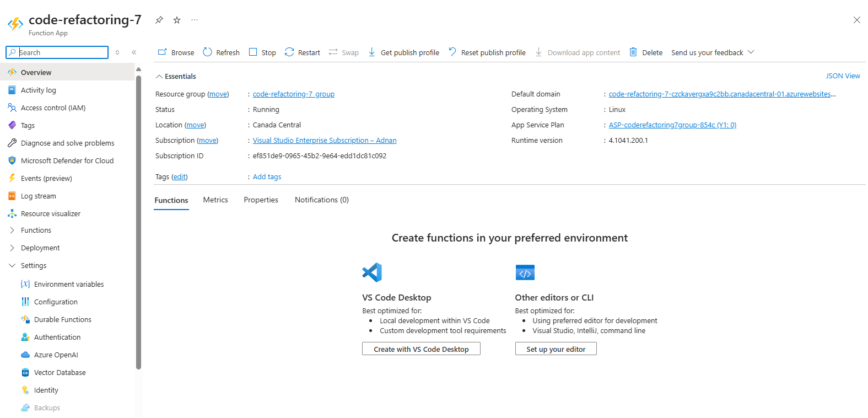Browse the function app site
868x418 pixels.
tap(176, 52)
